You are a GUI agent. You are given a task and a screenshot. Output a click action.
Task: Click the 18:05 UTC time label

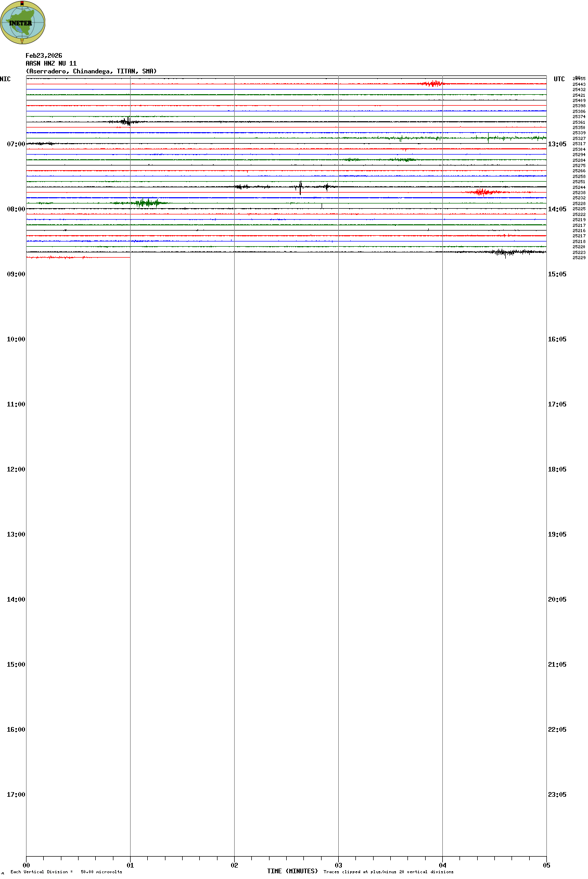[x=557, y=469]
